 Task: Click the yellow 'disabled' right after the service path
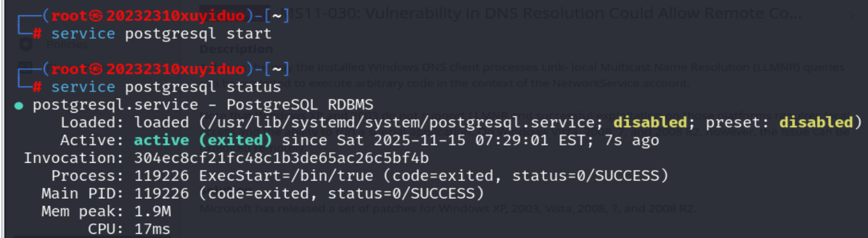pyautogui.click(x=650, y=123)
